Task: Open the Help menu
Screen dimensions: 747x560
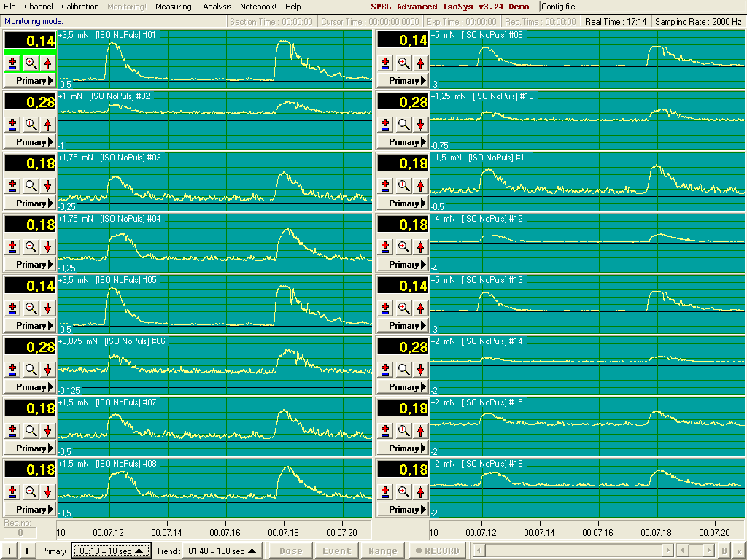Action: 293,7
